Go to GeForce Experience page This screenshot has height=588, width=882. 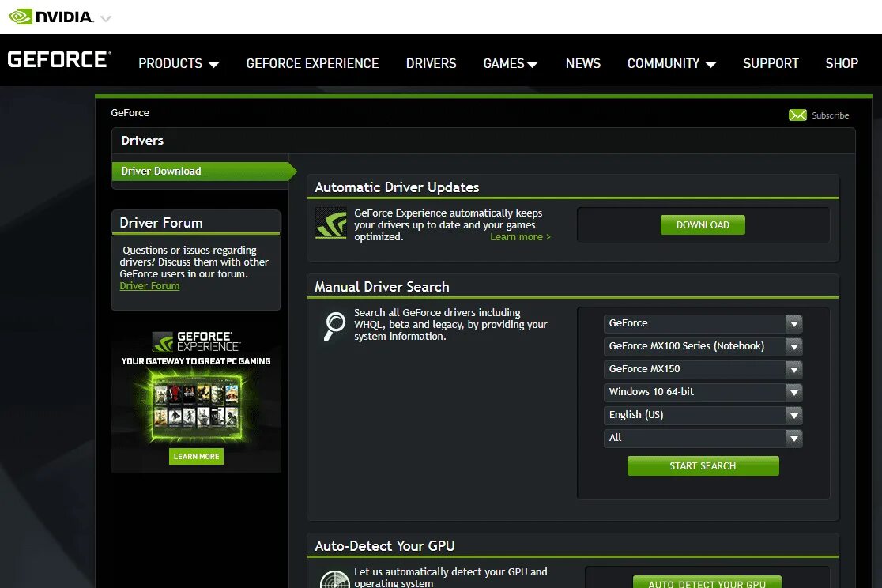pos(312,63)
